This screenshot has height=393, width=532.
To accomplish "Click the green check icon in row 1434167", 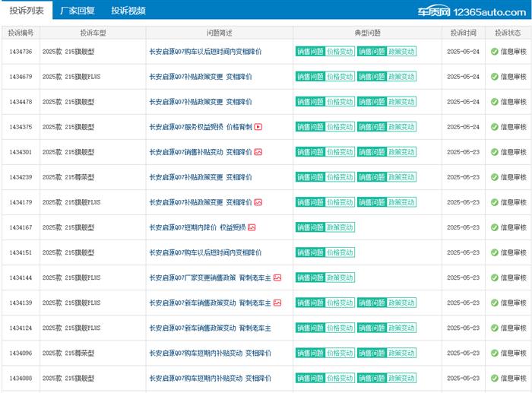I will point(495,227).
